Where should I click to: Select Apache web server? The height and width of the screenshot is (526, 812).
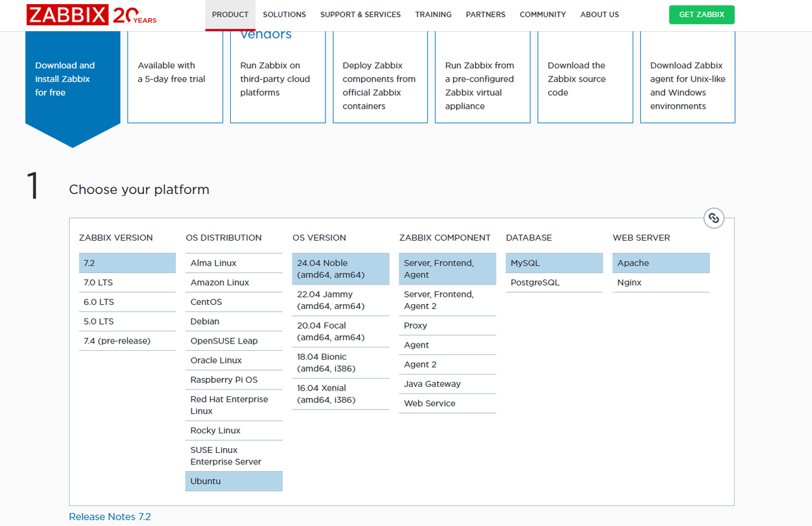coord(661,263)
